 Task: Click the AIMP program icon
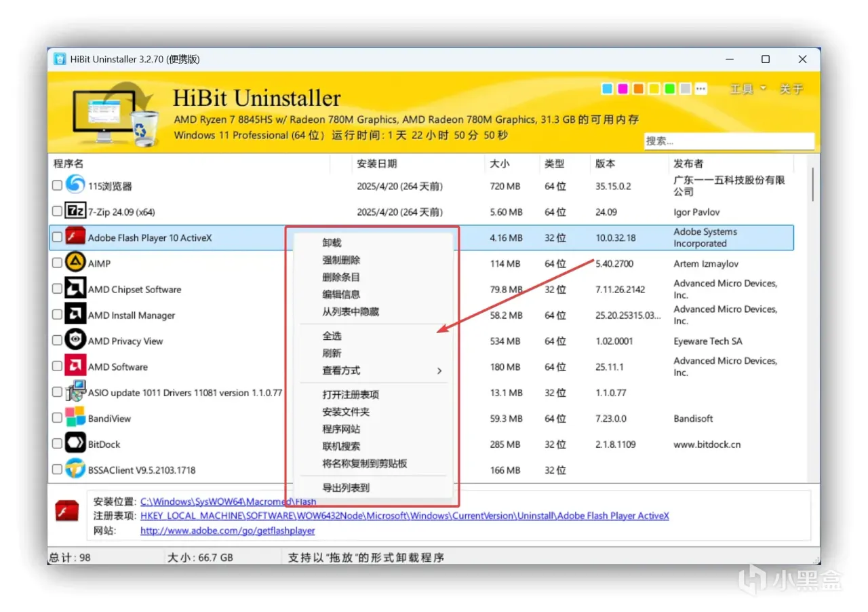coord(75,263)
